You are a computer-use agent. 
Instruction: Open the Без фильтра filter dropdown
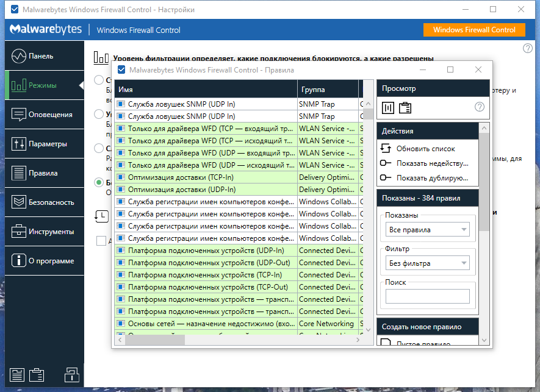point(427,263)
